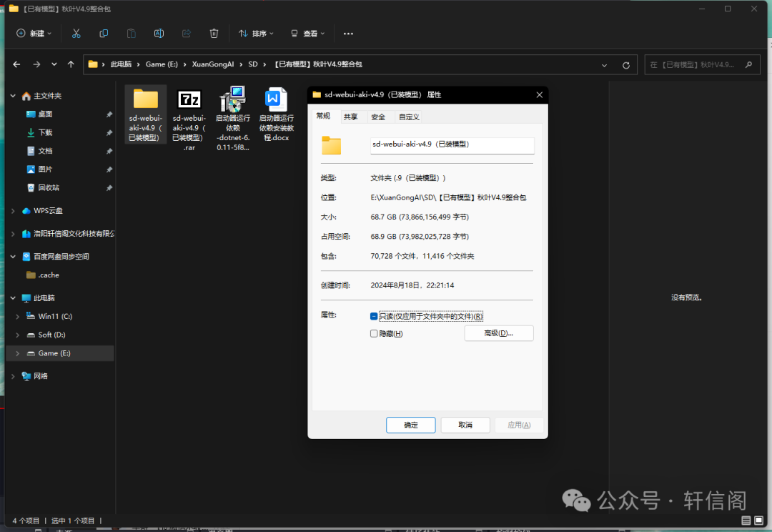Click the Rename icon in toolbar
The image size is (772, 532).
(x=159, y=34)
